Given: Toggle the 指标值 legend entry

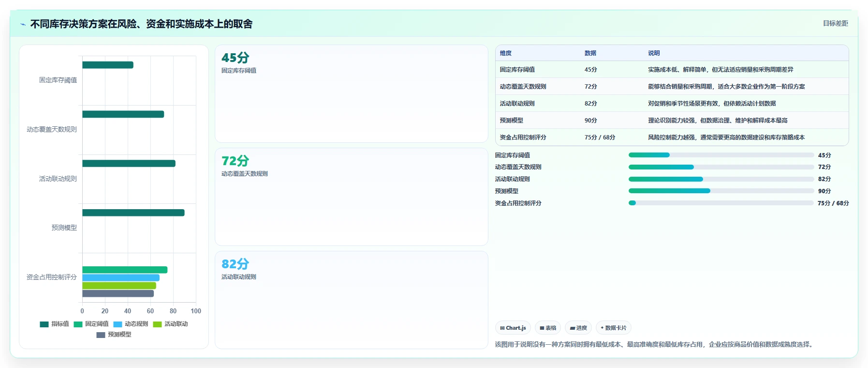Looking at the screenshot, I should [x=55, y=324].
